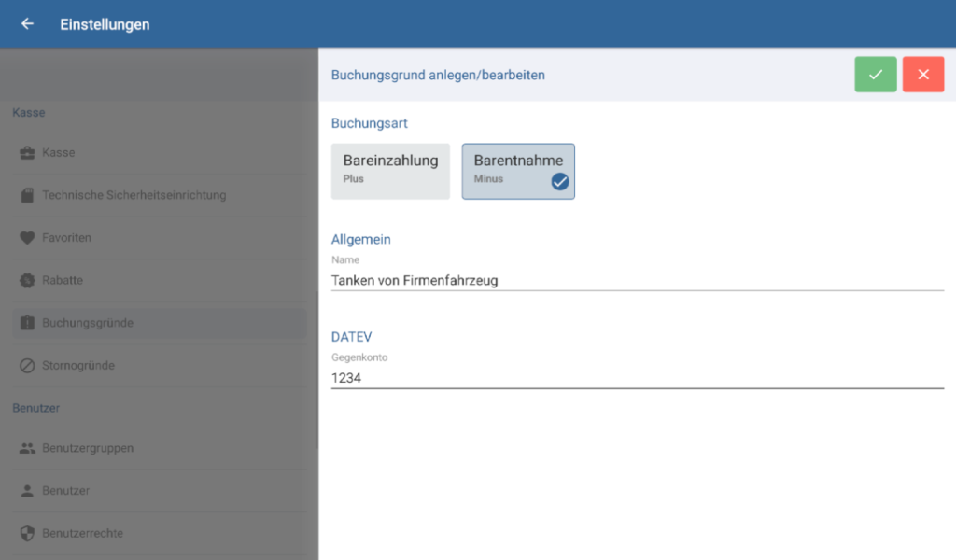This screenshot has height=560, width=956.
Task: Click the Rabatte gear icon
Action: (25, 280)
